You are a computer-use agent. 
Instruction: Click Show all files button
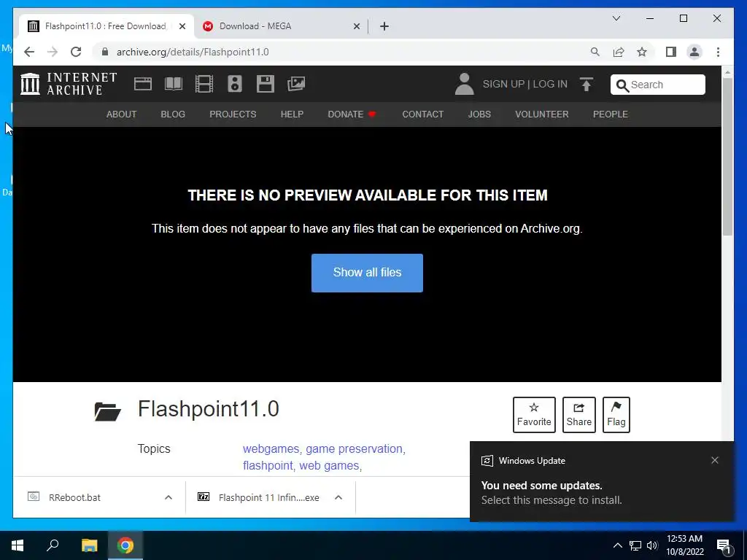click(x=367, y=273)
